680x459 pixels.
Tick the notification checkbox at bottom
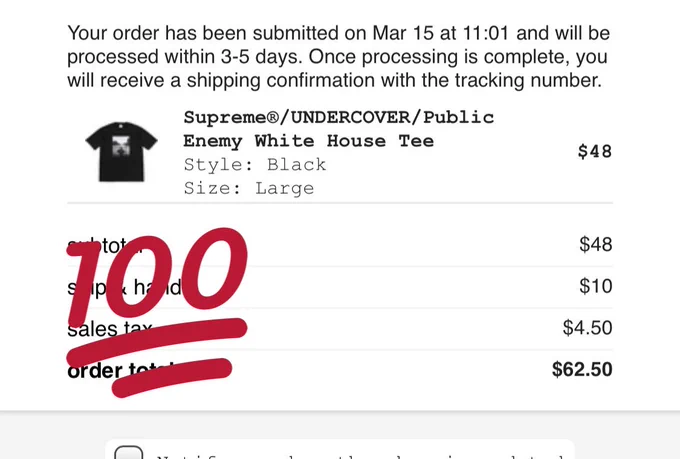click(x=128, y=452)
